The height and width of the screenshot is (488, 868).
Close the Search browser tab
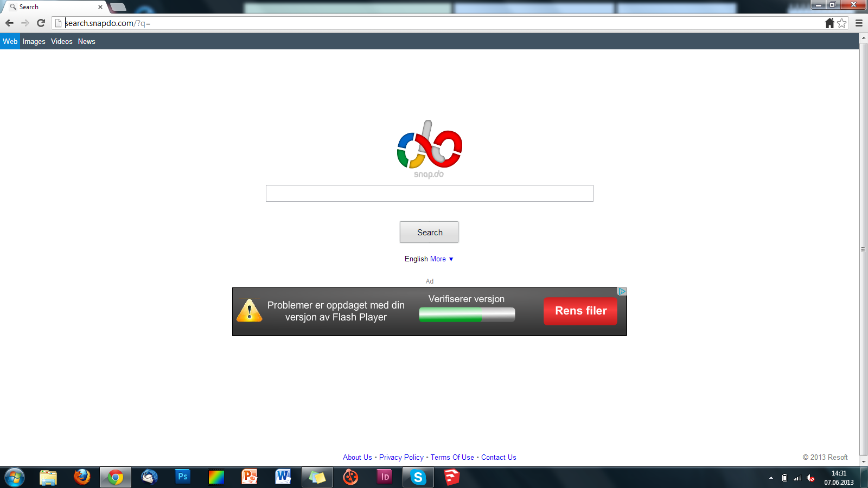tap(100, 7)
